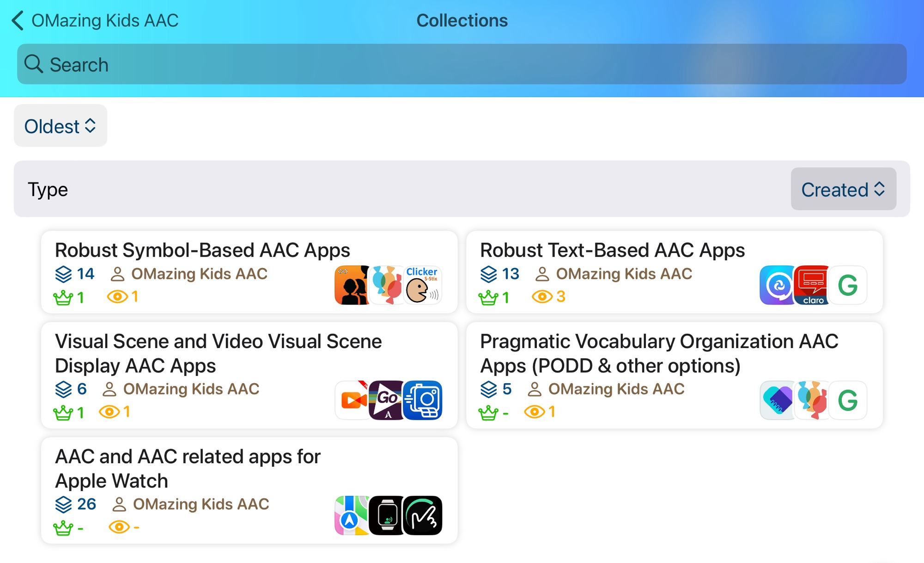Image resolution: width=924 pixels, height=563 pixels.
Task: Open the Oldest sort dropdown
Action: (x=60, y=125)
